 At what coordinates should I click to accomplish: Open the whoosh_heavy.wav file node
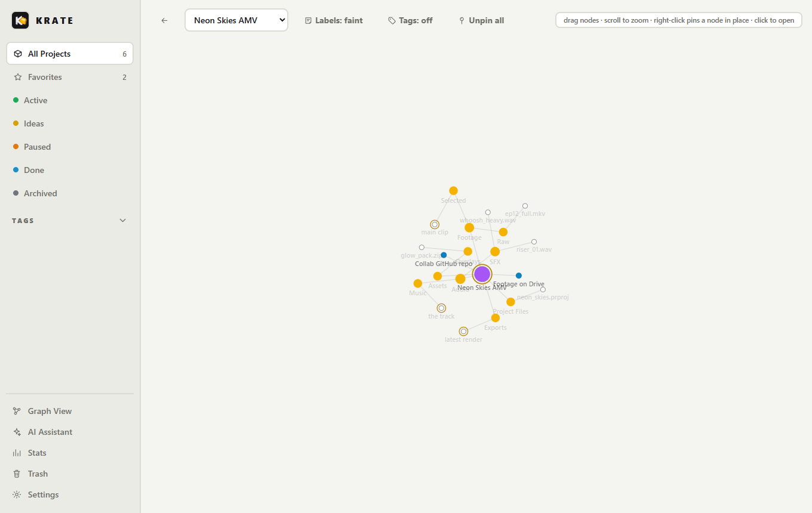point(488,212)
